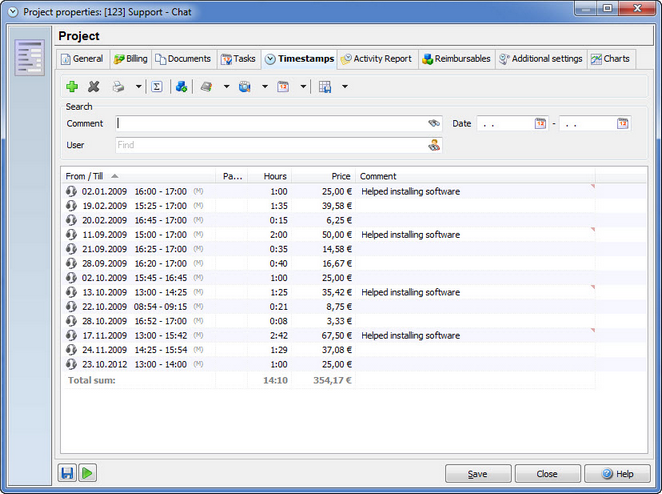Click the red comment marker on the 11.09.2009 row

pyautogui.click(x=592, y=230)
